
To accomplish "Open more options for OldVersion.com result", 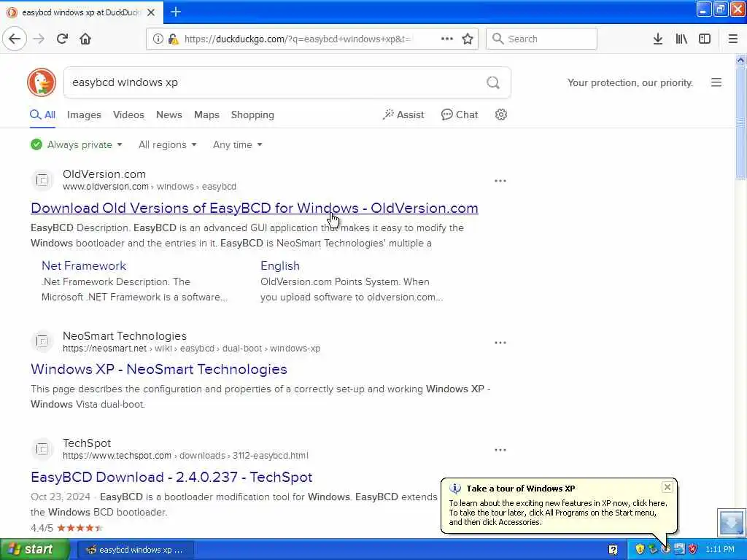I will 500,181.
